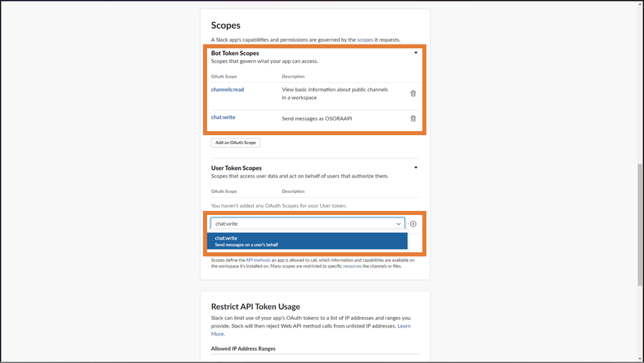Click the page vertical scrollbar
Screen dimensions: 644x363
639,224
